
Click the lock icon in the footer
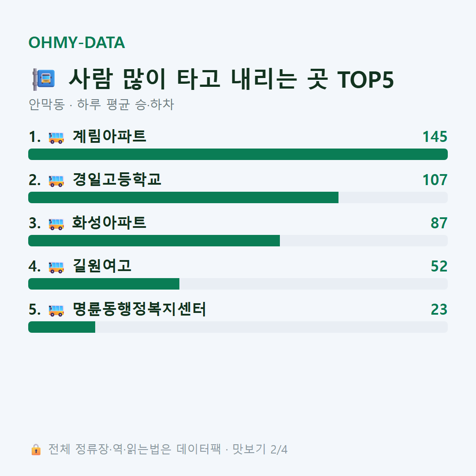point(36,449)
